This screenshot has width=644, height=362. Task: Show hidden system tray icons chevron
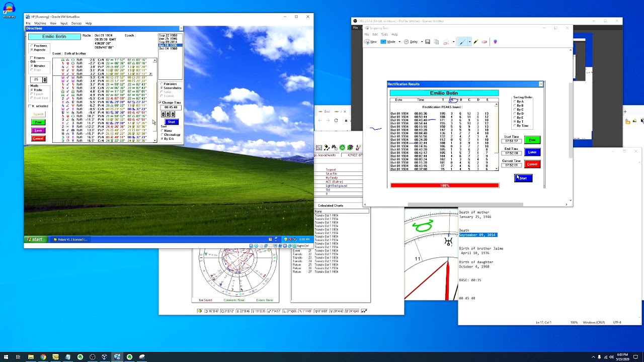[593, 357]
